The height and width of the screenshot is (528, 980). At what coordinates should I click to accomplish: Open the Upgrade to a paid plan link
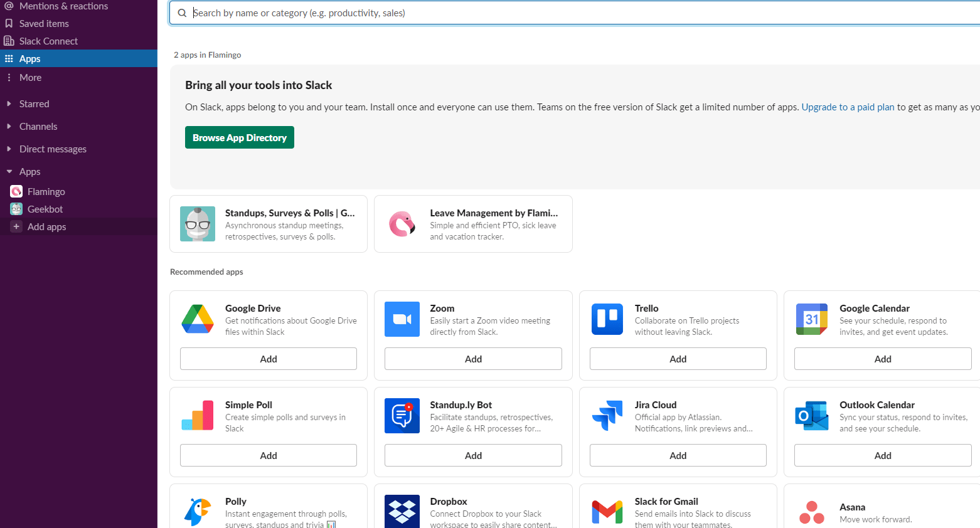point(848,107)
